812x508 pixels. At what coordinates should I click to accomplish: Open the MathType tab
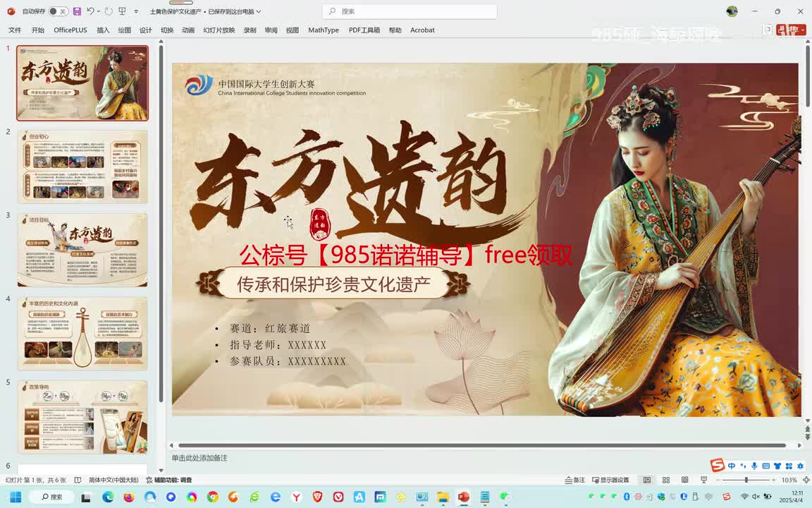coord(323,30)
